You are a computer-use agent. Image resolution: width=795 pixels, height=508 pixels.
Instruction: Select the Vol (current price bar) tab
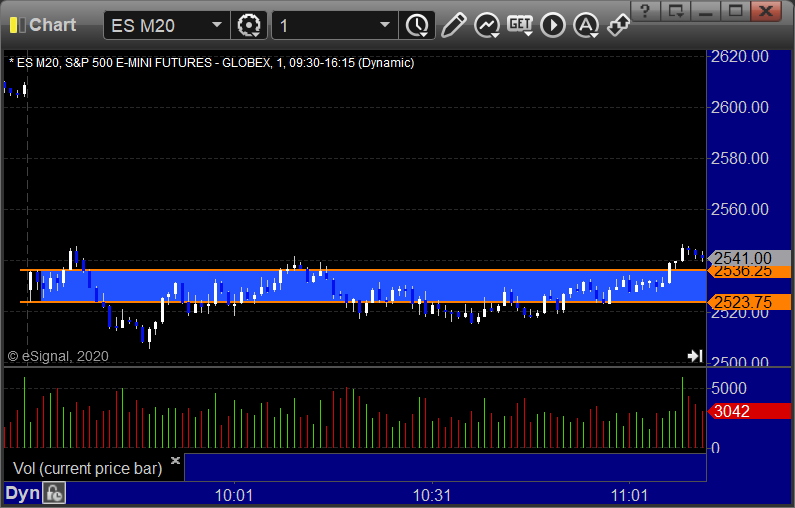coord(88,468)
